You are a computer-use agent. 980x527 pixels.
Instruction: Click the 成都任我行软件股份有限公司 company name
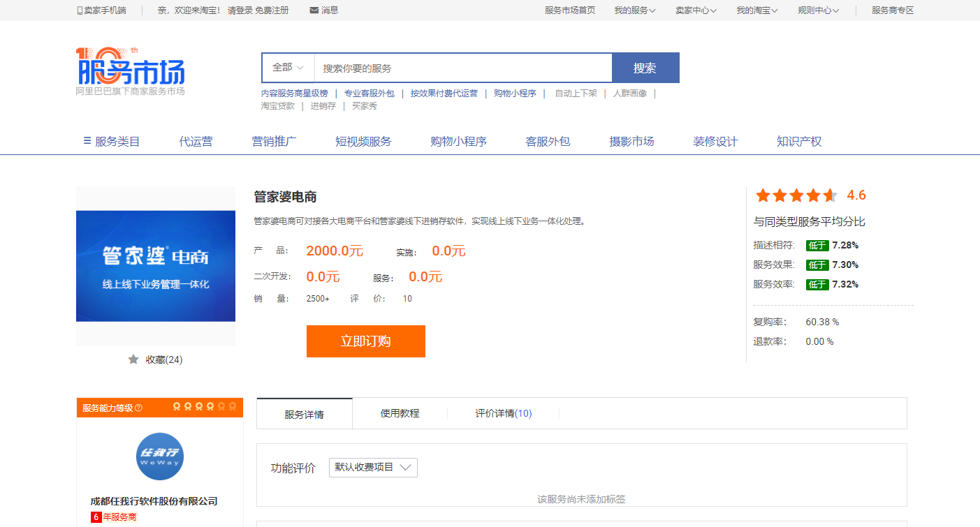(x=154, y=501)
